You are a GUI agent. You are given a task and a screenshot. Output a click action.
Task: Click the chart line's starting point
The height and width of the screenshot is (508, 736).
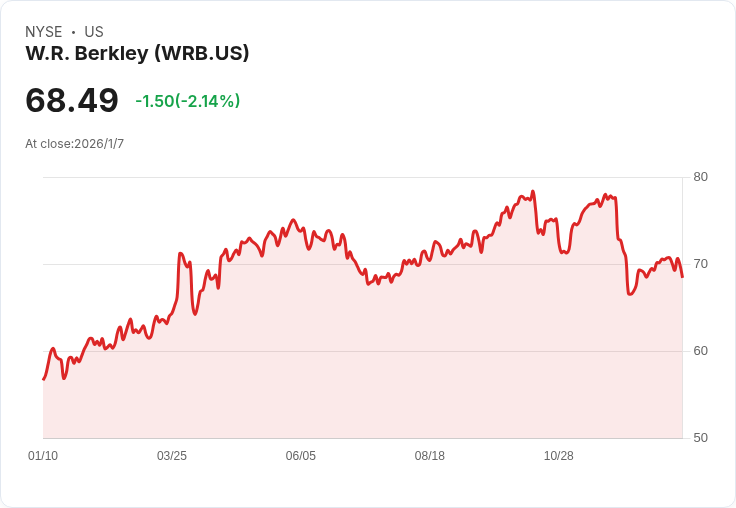pos(44,379)
